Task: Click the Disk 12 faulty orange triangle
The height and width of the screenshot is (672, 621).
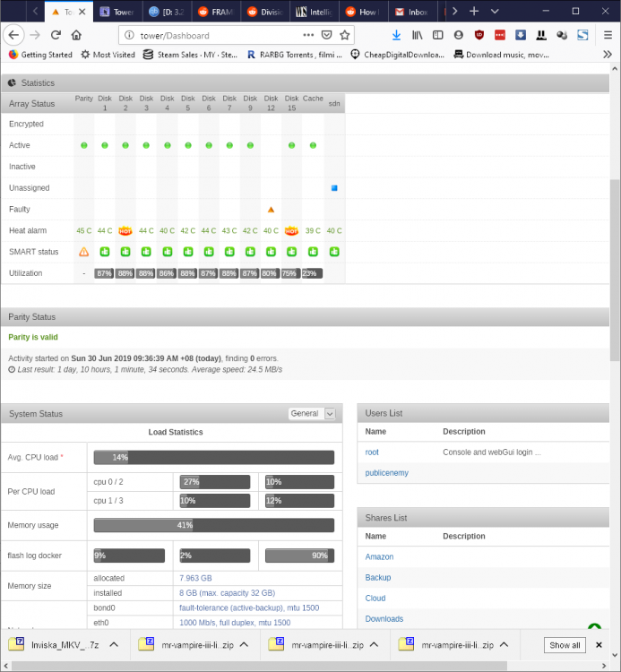Action: click(271, 210)
